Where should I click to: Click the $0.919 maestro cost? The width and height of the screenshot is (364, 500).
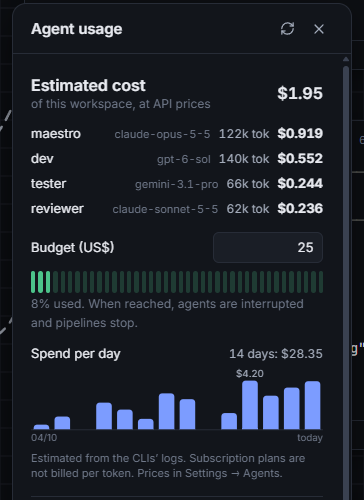pos(300,133)
